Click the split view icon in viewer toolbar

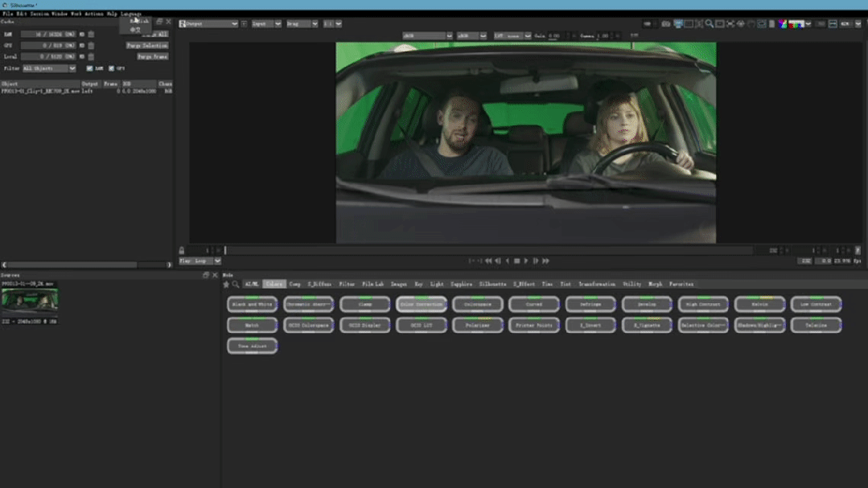coord(833,24)
